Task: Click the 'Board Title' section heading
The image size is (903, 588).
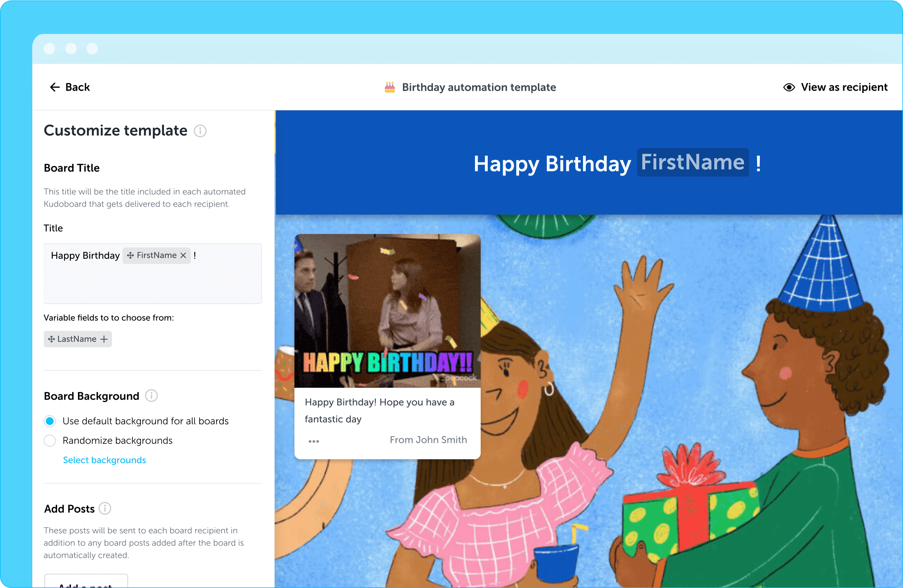Action: (x=72, y=168)
